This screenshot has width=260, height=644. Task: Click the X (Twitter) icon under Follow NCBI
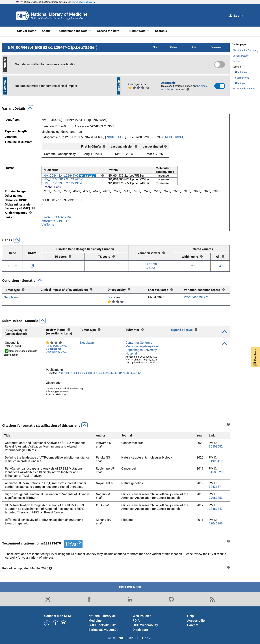(x=48, y=599)
